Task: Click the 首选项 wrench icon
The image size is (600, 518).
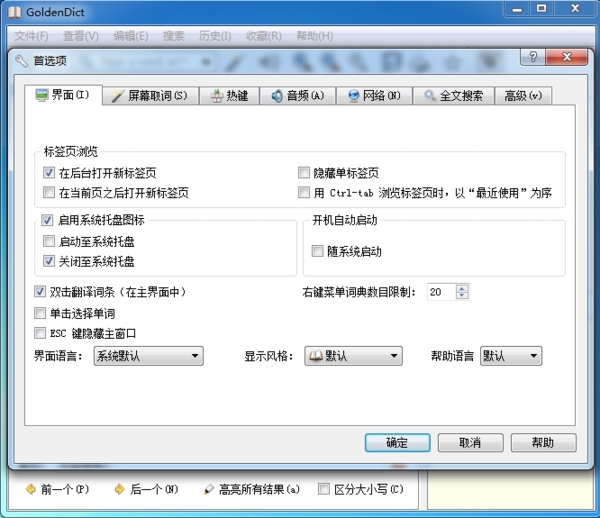Action: 21,61
